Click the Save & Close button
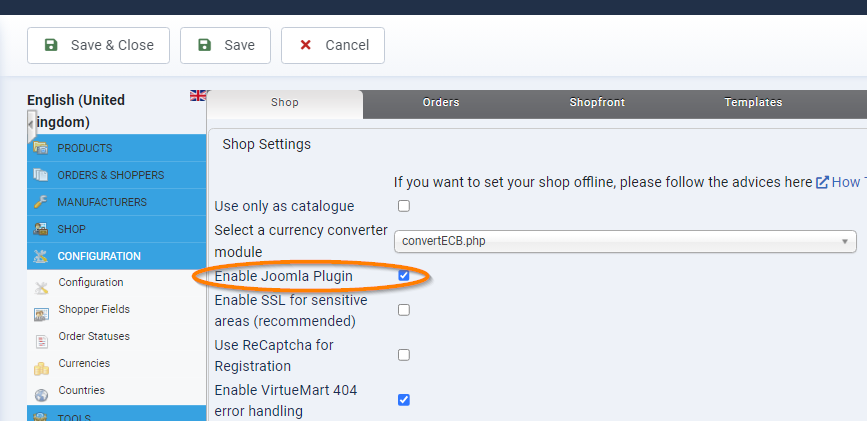Screen dimensions: 867x421 (x=98, y=45)
